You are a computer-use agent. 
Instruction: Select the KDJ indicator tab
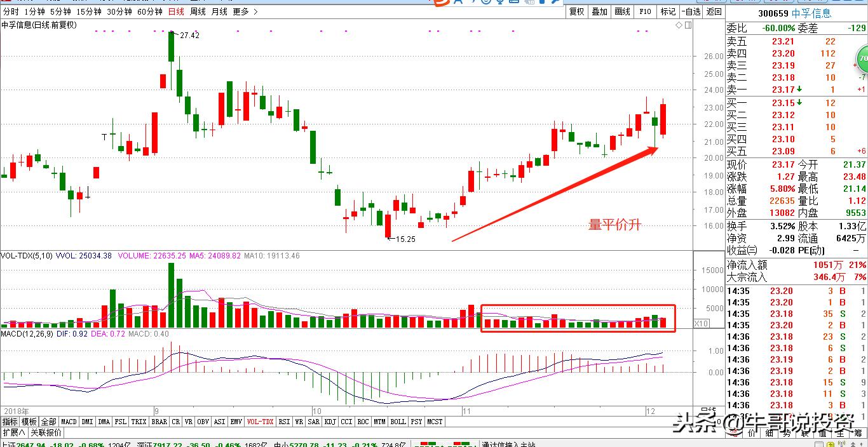coord(330,421)
